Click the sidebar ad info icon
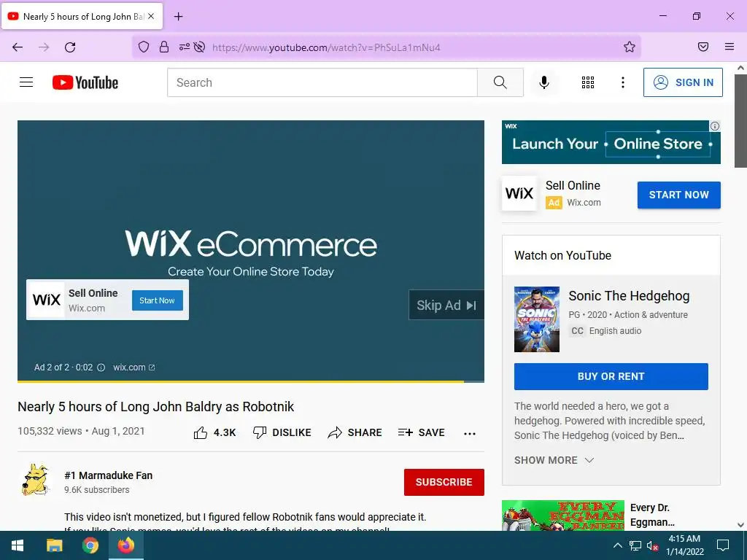Screen dimensions: 747x560 click(x=715, y=126)
